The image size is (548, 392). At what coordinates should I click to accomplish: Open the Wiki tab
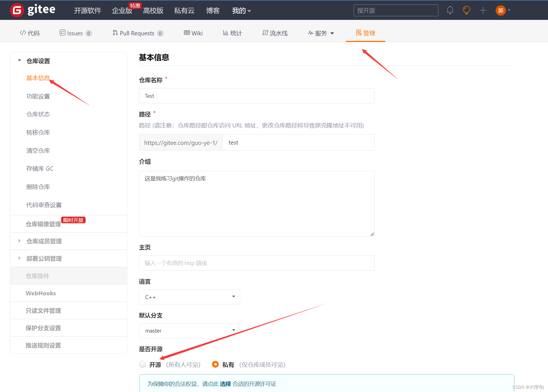(193, 33)
